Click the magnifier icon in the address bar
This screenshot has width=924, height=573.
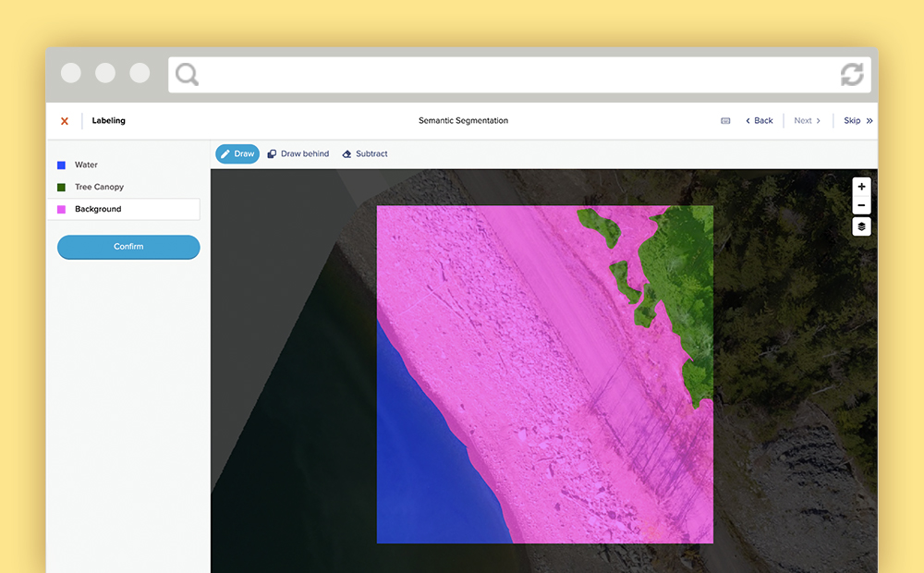(x=187, y=75)
